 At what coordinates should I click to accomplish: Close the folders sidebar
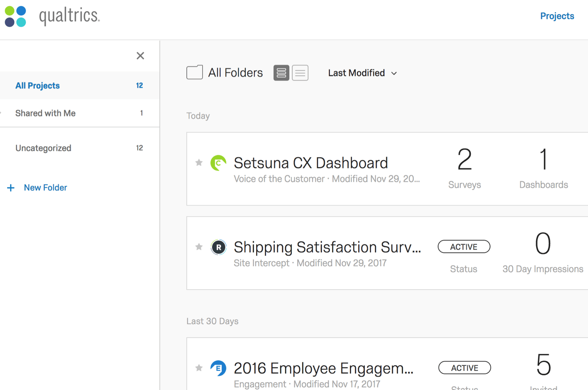(140, 56)
